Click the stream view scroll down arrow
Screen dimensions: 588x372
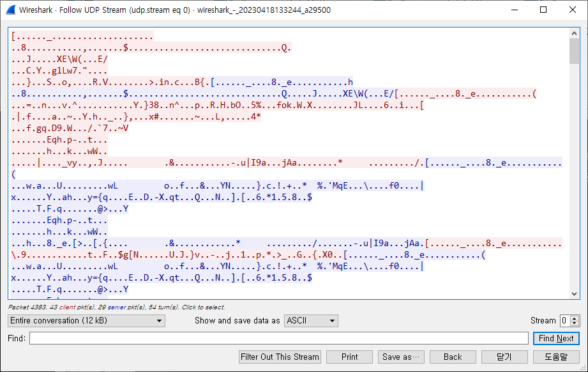(574, 294)
